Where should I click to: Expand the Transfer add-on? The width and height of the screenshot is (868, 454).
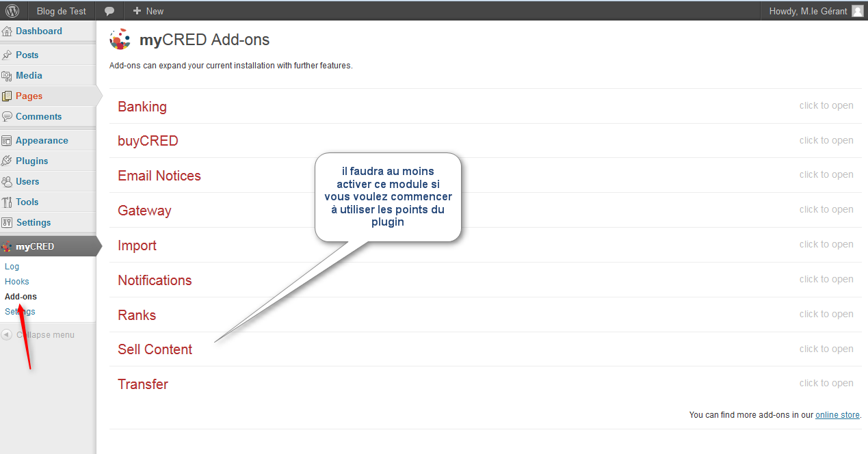pyautogui.click(x=143, y=384)
